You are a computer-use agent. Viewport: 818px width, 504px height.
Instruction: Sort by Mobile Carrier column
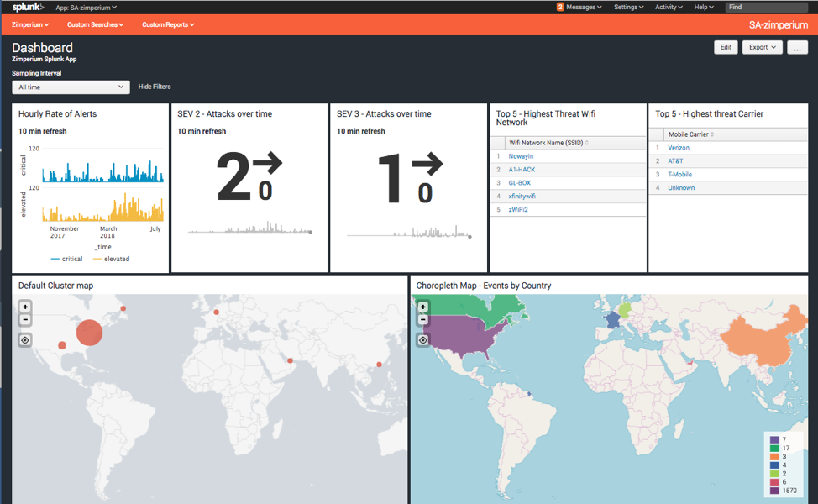pos(690,134)
